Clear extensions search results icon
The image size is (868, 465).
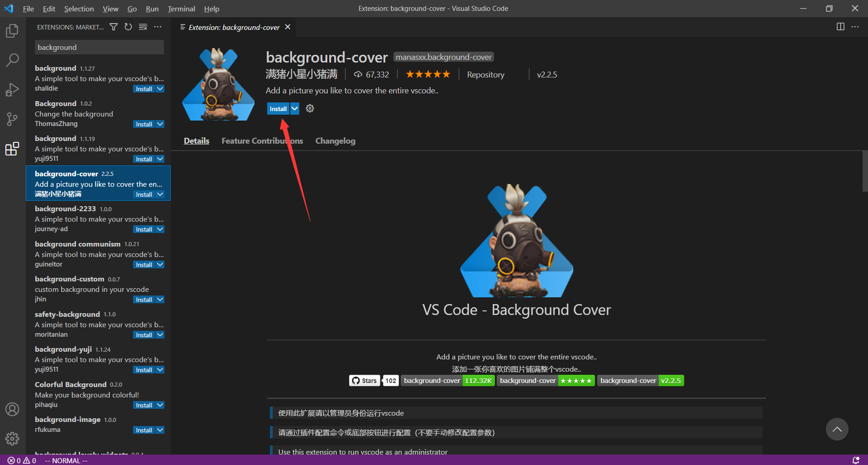(143, 27)
